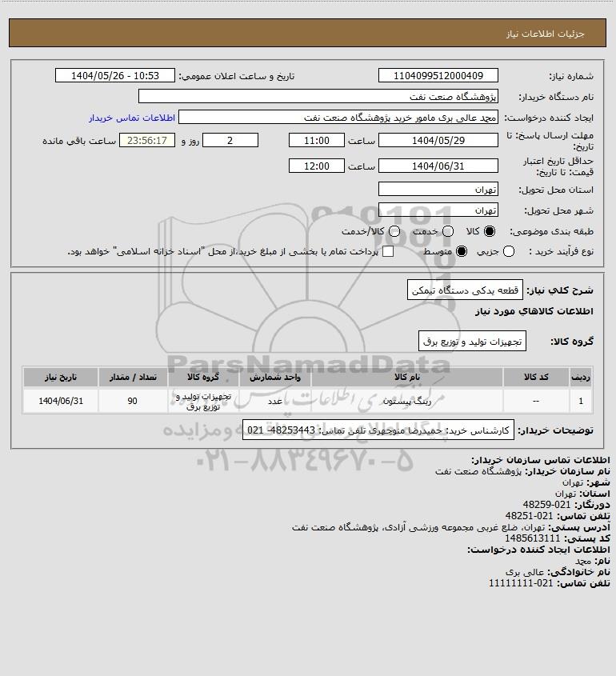Click the delivery province field تهران
The width and height of the screenshot is (616, 676).
tap(438, 190)
